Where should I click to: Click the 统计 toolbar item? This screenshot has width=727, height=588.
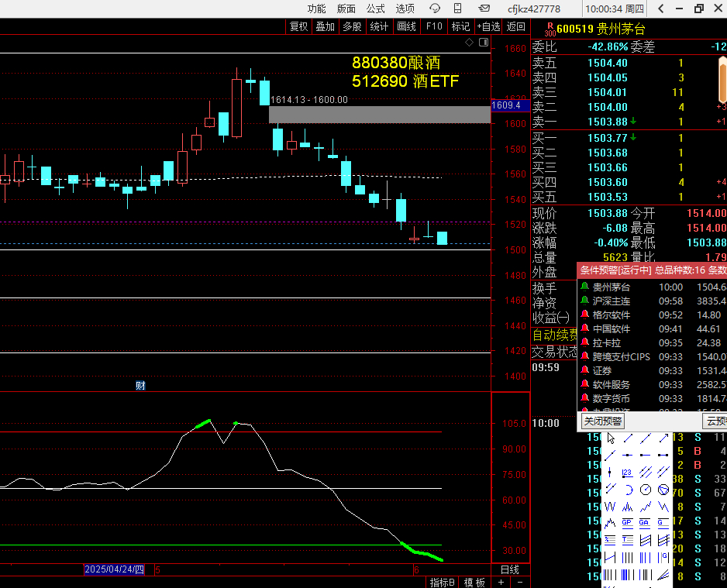point(379,27)
